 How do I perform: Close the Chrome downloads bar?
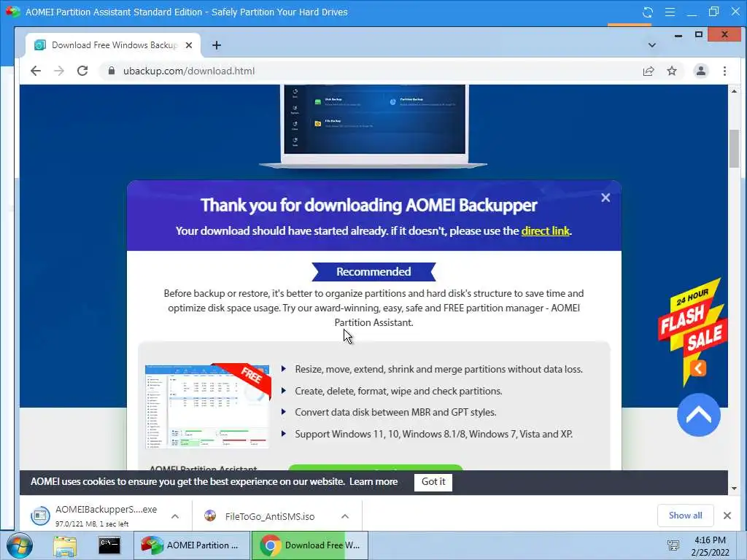pyautogui.click(x=727, y=516)
